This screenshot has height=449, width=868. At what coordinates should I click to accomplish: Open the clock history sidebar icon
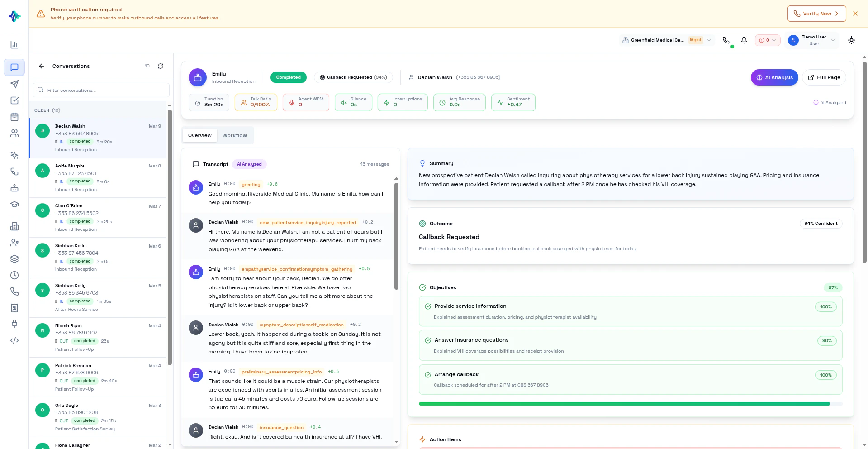pos(14,275)
